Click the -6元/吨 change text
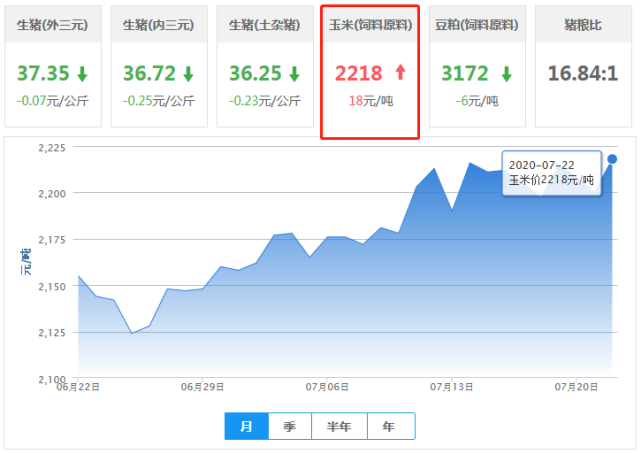 click(x=477, y=101)
